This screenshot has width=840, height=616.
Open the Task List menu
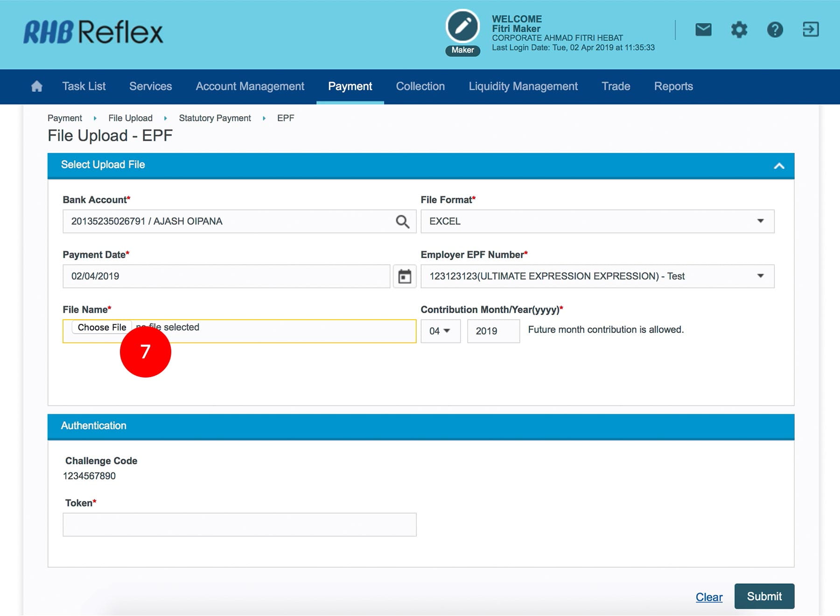[x=84, y=86]
